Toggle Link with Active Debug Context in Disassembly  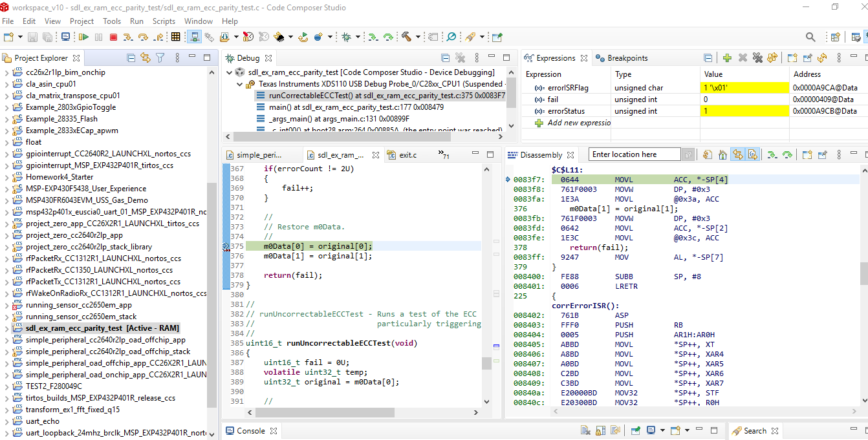(x=737, y=155)
